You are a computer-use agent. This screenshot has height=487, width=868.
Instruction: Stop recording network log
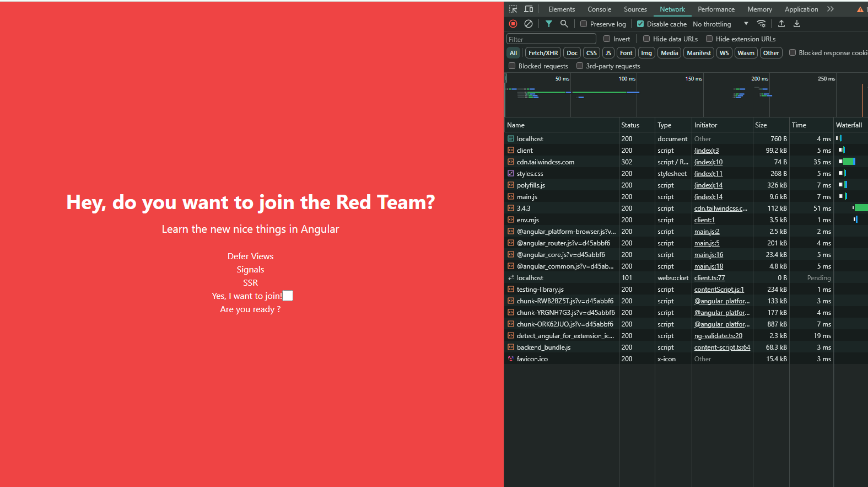tap(513, 24)
